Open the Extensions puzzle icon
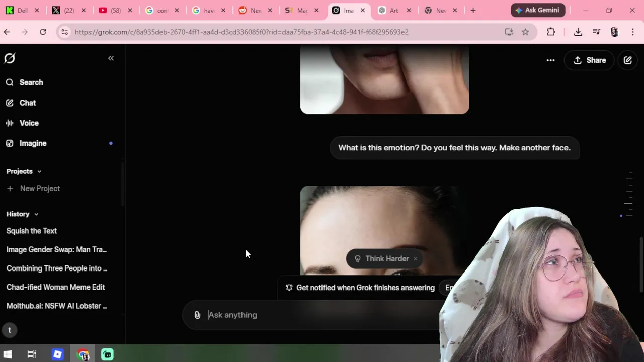Screen dimensions: 644x362 551,32
